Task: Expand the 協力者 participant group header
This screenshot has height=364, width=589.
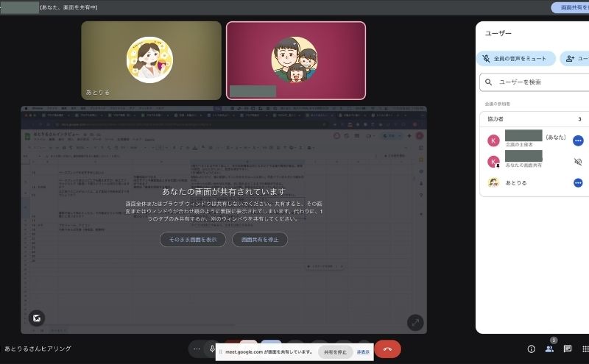Action: click(x=535, y=119)
